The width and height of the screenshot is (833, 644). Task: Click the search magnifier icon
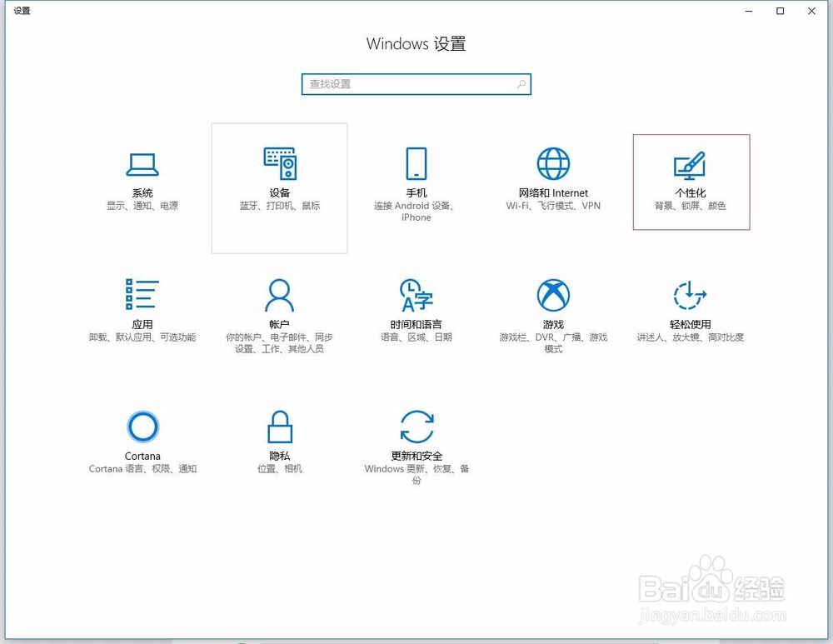click(521, 84)
